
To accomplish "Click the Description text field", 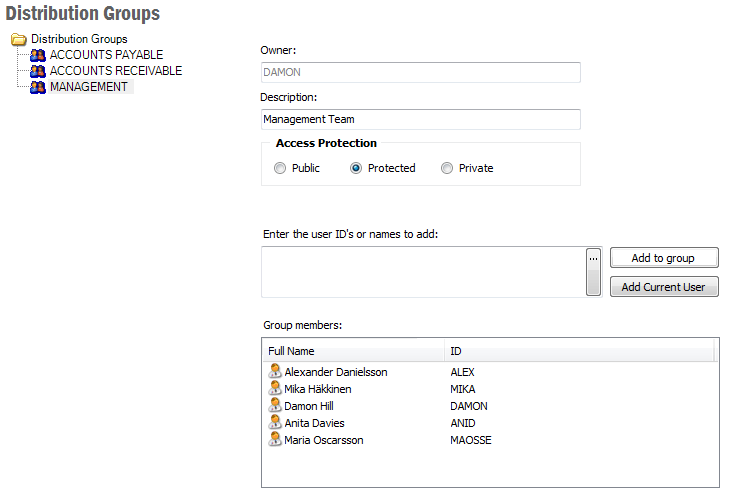I will 420,119.
